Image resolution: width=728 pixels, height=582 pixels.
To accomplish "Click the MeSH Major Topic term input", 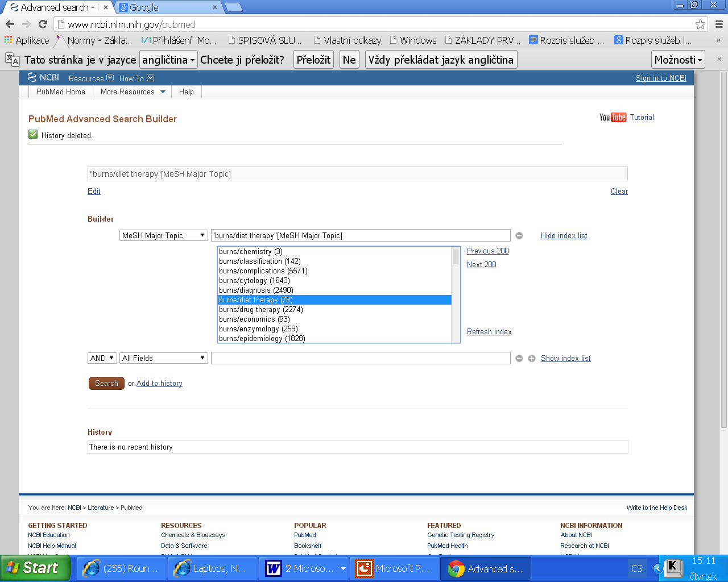I will [361, 235].
